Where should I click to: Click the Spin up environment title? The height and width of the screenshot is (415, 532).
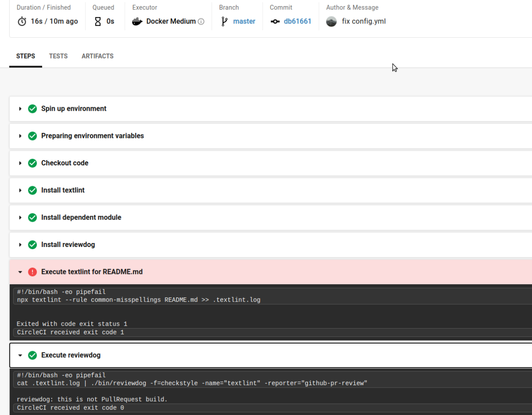point(74,109)
